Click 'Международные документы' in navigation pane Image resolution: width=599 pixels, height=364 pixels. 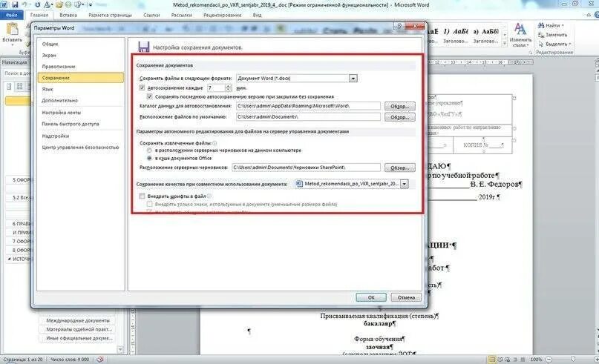[78, 320]
